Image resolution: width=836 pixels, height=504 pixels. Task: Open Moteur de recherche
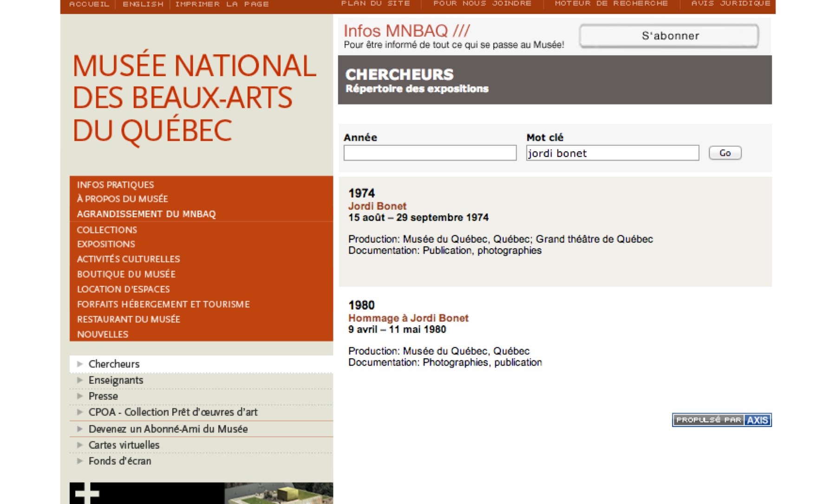tap(611, 4)
